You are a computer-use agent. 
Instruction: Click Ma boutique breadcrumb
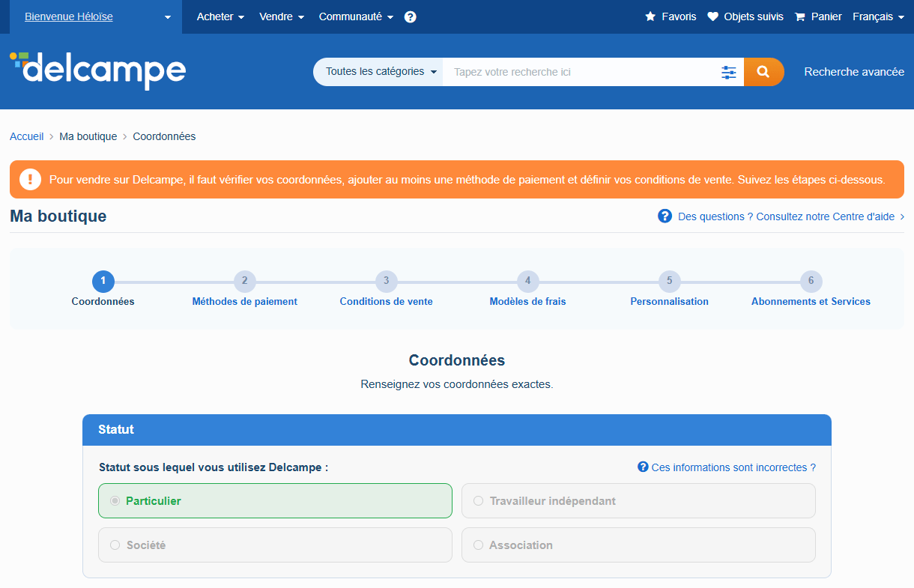click(88, 136)
